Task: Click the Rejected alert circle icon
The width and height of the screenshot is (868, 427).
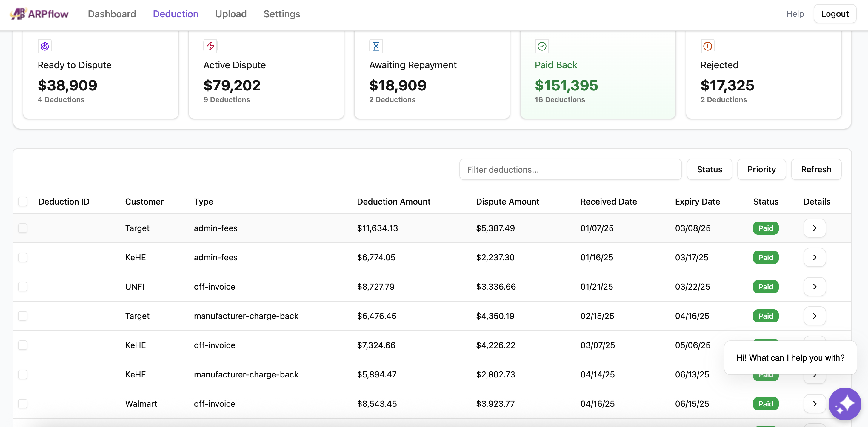Action: pyautogui.click(x=707, y=46)
